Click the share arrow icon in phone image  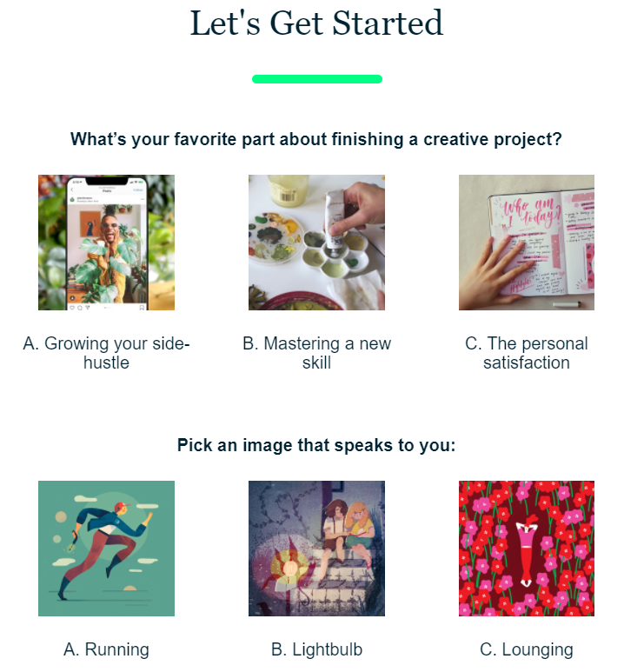88,308
